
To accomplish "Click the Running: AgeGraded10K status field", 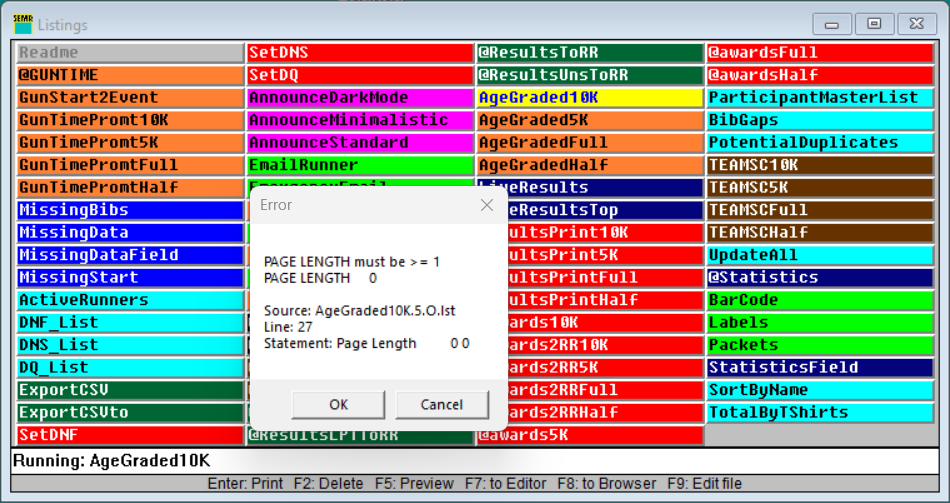I will point(475,461).
